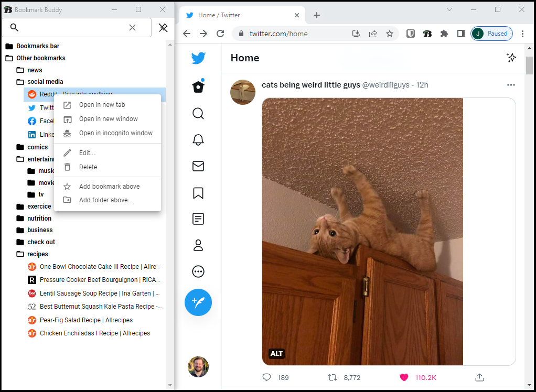
Task: Open Lentil Sausage Soup Recipe bookmark
Action: click(x=99, y=293)
